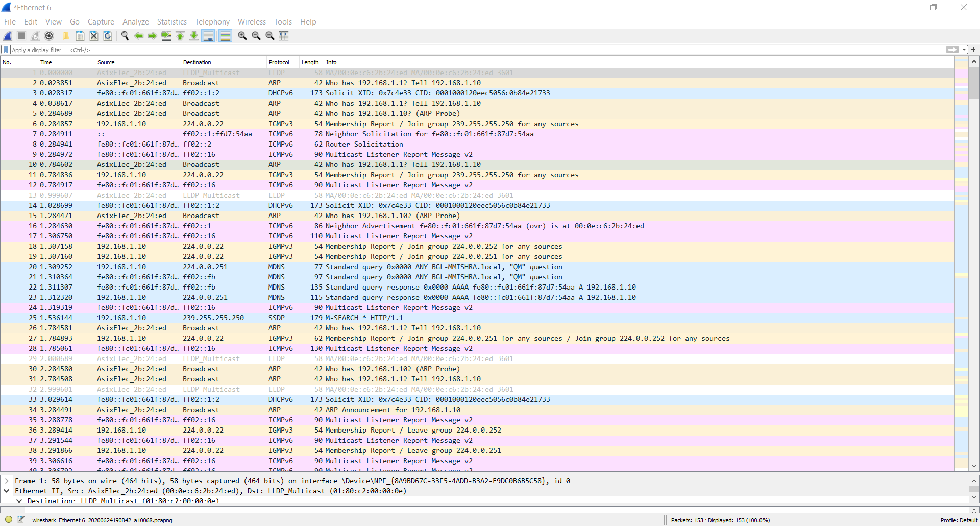Sort by the Time column header
The height and width of the screenshot is (526, 980).
click(67, 62)
